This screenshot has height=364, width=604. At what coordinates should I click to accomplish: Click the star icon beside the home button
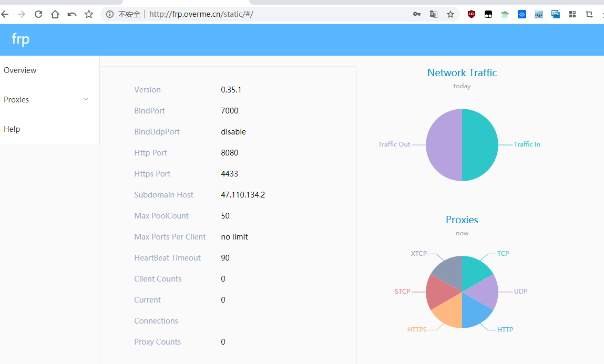tap(89, 14)
